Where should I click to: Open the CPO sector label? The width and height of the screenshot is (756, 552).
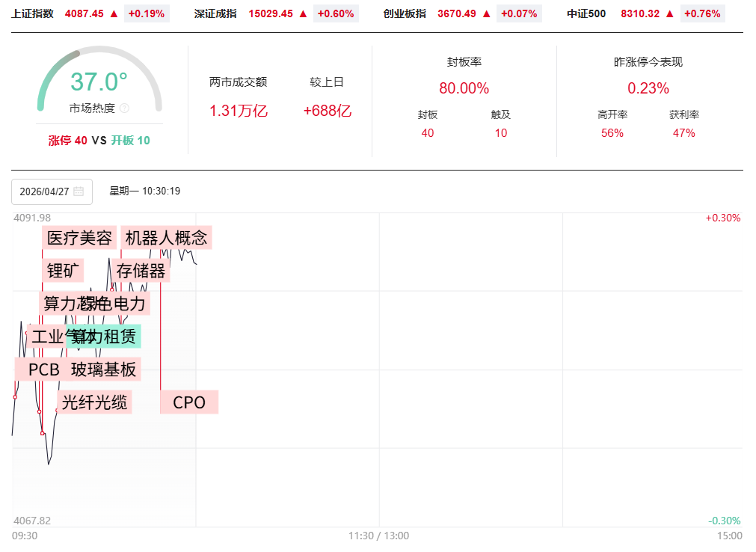[189, 402]
